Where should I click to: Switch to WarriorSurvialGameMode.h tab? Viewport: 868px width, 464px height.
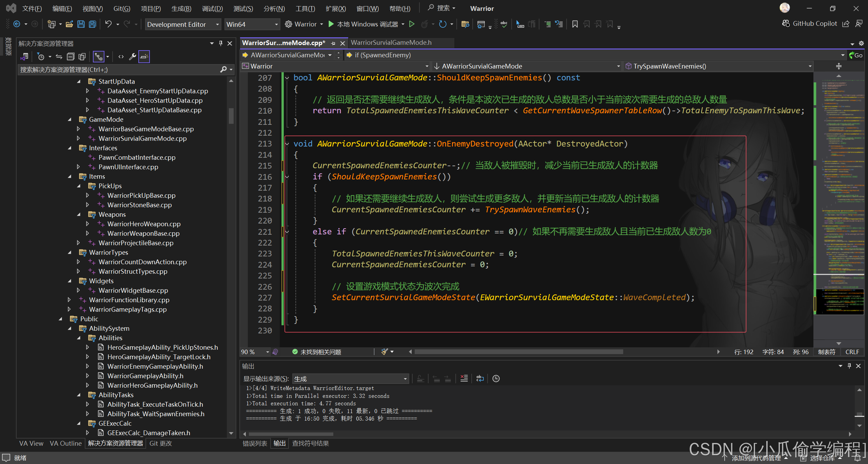coord(391,42)
